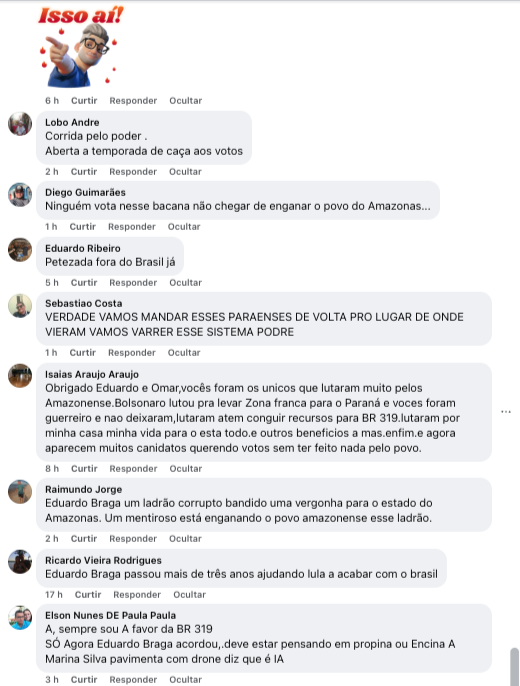
Task: Responder to Diego Guimarães's comment
Action: tap(132, 227)
